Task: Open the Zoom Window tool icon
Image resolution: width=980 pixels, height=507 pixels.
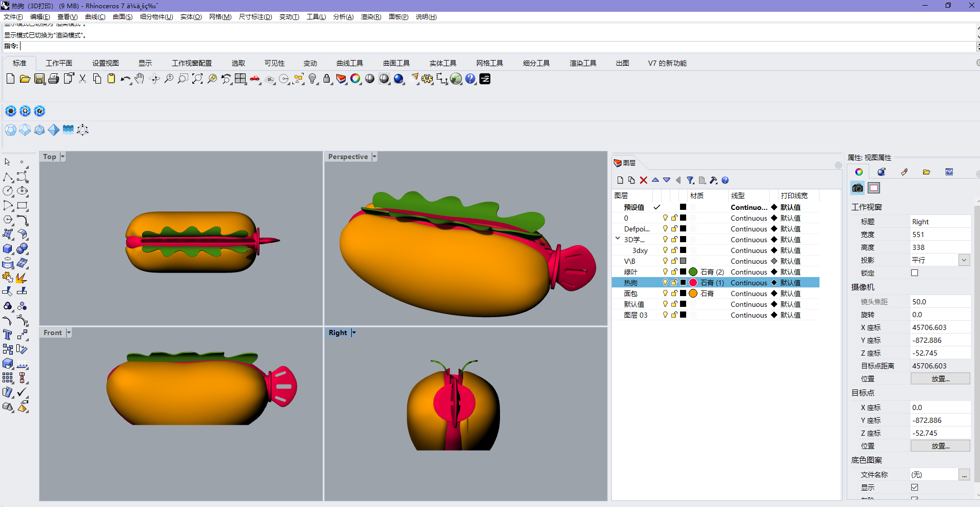Action: [x=184, y=79]
